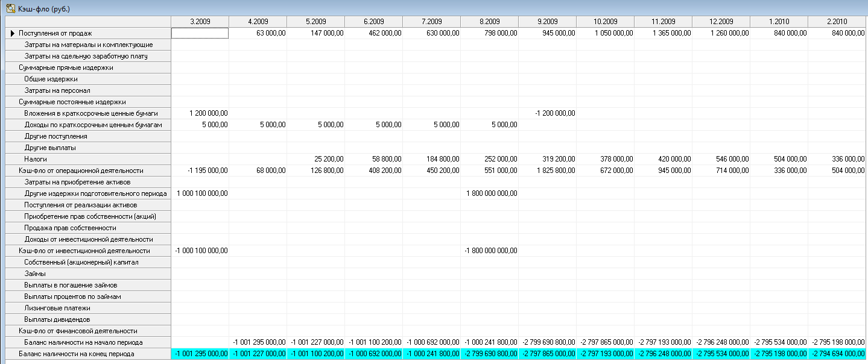Select the Поступления от продаж row label

click(x=55, y=33)
